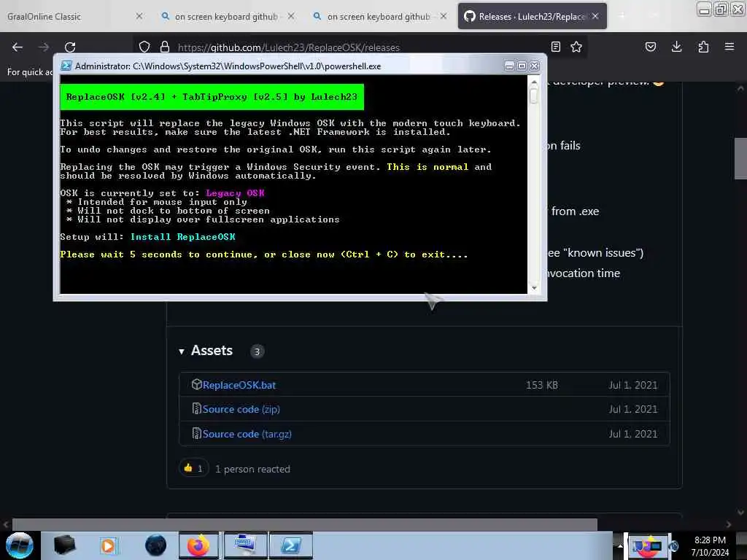Click PowerShell scrollbar down arrow
Screen dimensions: 747x560
coord(533,287)
